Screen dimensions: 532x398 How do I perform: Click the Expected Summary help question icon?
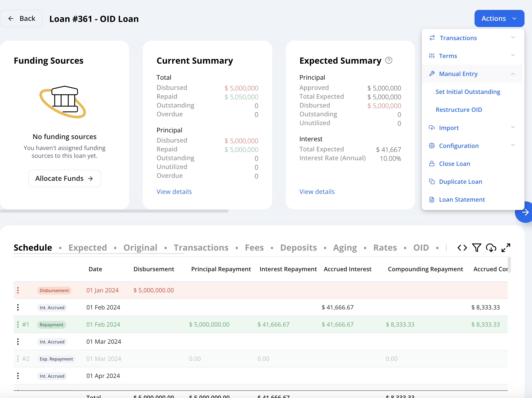coord(389,60)
